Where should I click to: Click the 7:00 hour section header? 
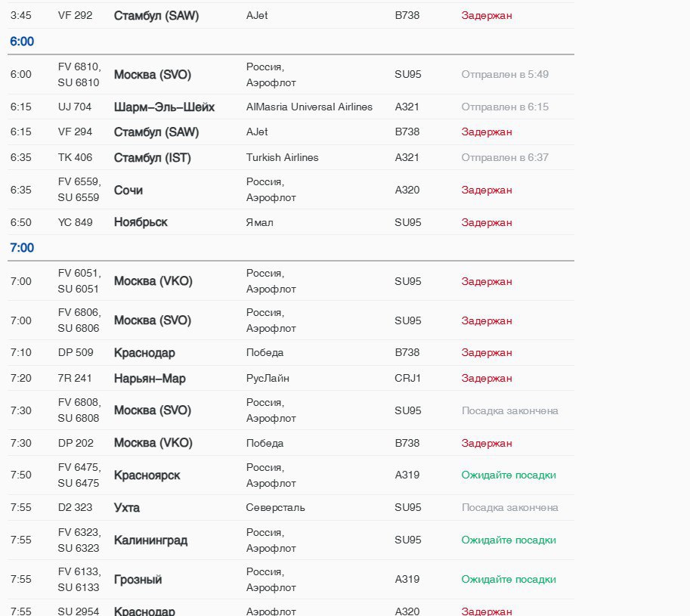[x=22, y=248]
